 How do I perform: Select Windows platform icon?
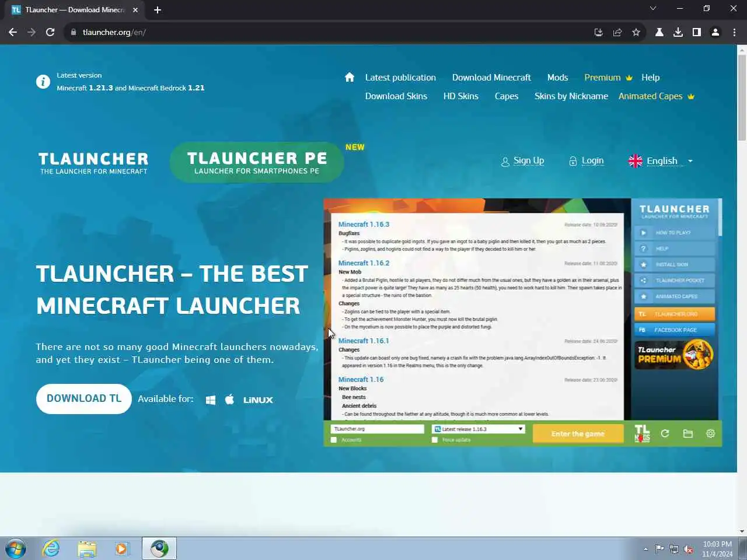211,400
